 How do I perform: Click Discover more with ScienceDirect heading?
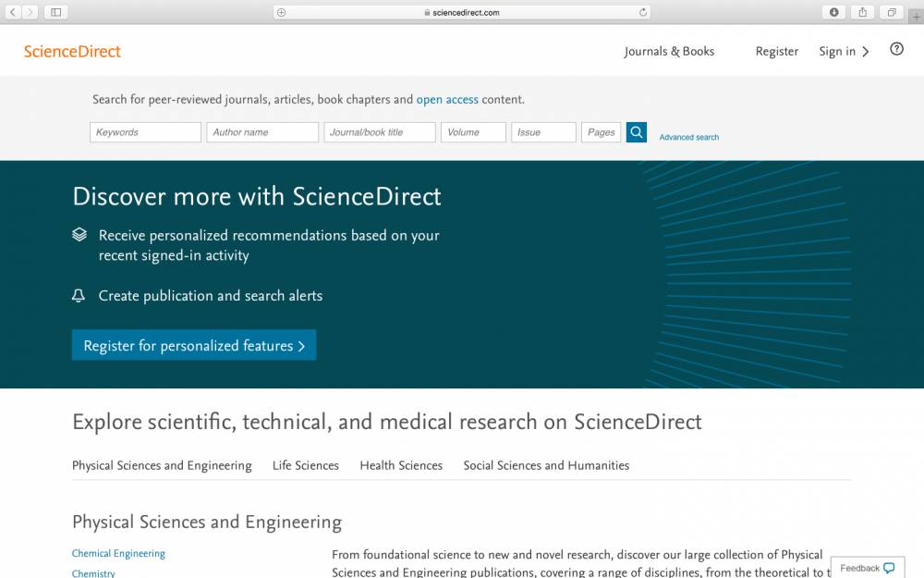pos(256,196)
